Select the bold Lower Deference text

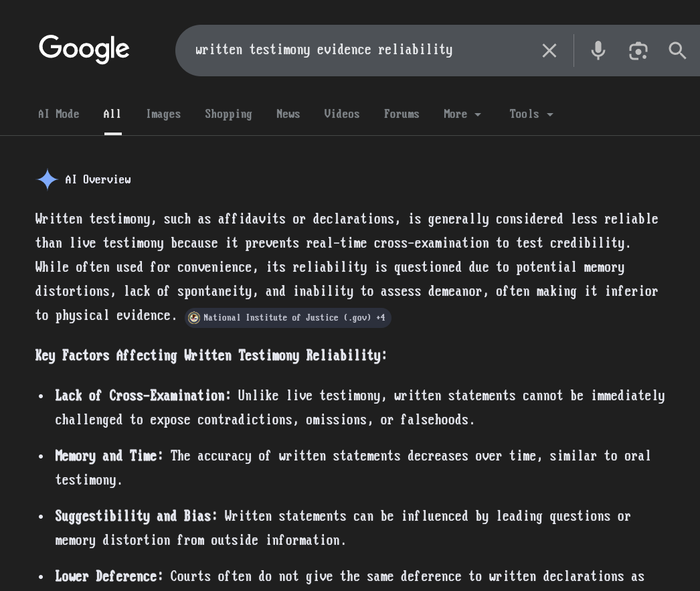(109, 576)
